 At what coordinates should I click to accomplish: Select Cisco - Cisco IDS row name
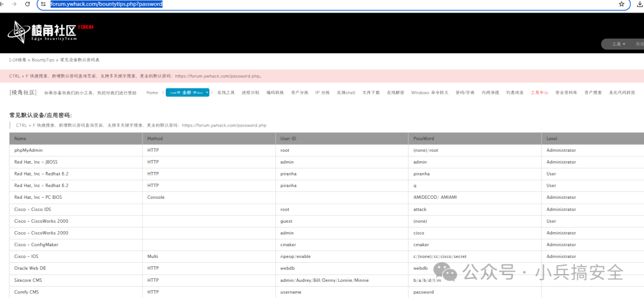[x=32, y=209]
